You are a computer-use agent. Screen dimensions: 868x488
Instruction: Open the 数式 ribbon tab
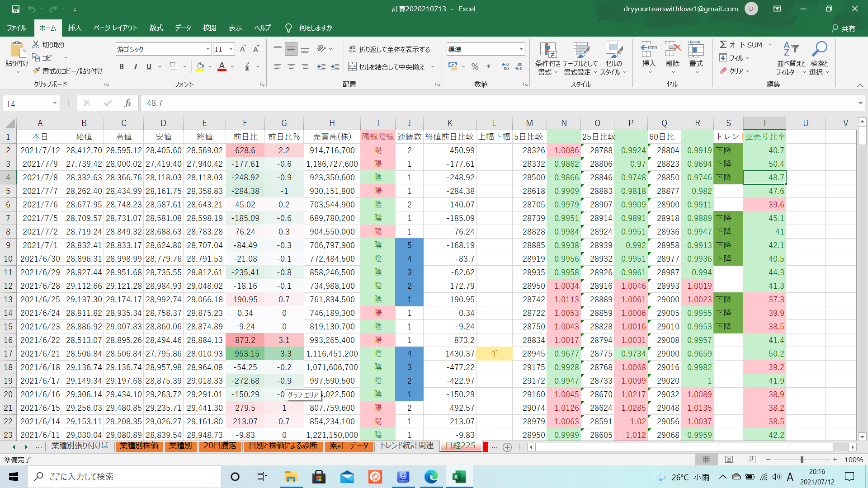[156, 28]
